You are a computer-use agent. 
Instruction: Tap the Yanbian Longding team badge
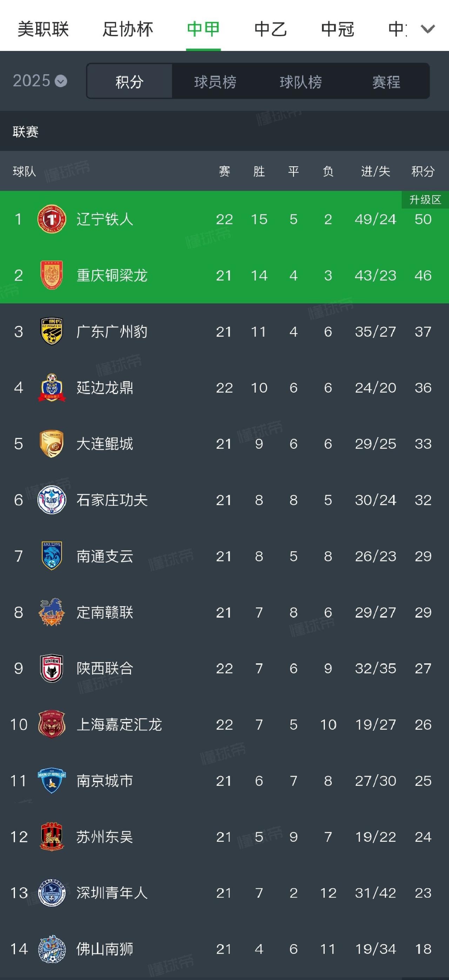[x=52, y=388]
